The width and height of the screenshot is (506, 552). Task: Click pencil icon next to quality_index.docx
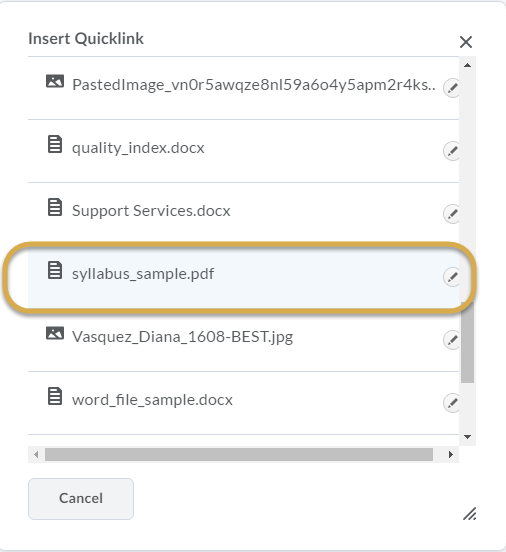click(x=451, y=151)
